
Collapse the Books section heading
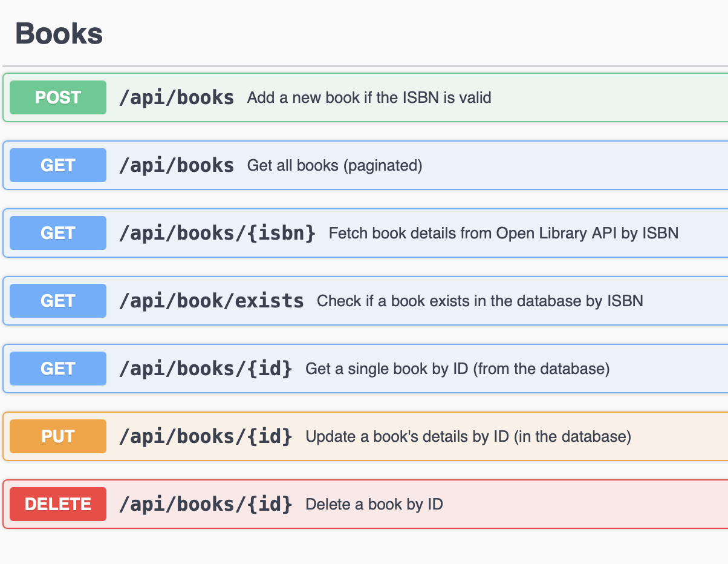click(x=59, y=33)
